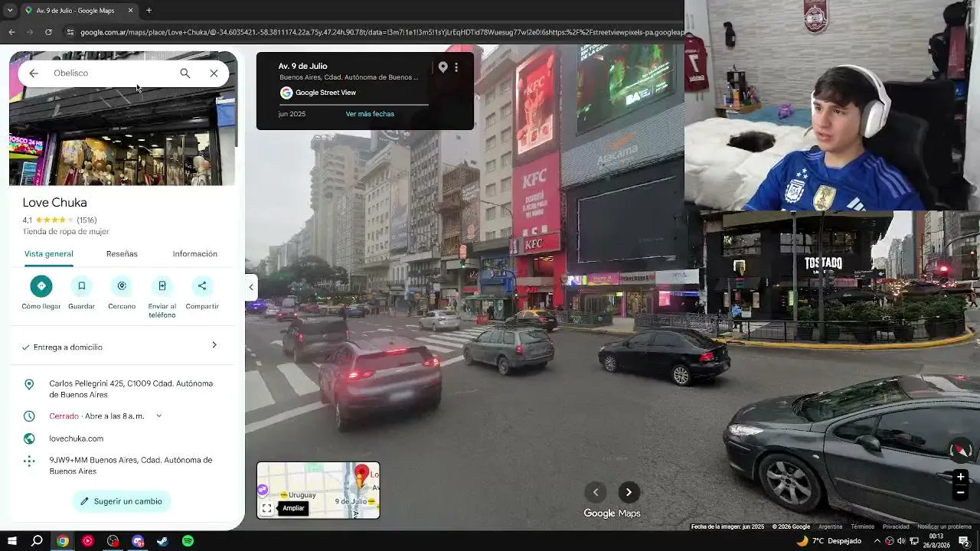Go to previous Street View position arrow

[596, 492]
